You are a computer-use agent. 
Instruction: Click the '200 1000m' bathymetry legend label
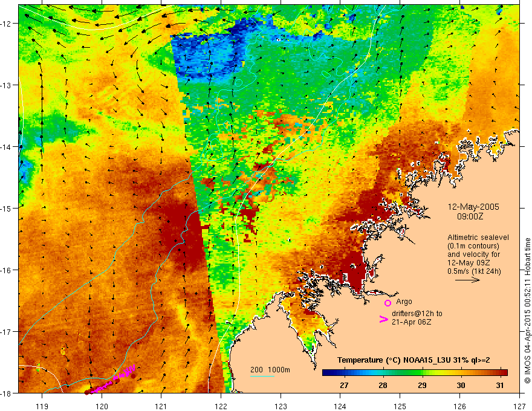pyautogui.click(x=270, y=370)
